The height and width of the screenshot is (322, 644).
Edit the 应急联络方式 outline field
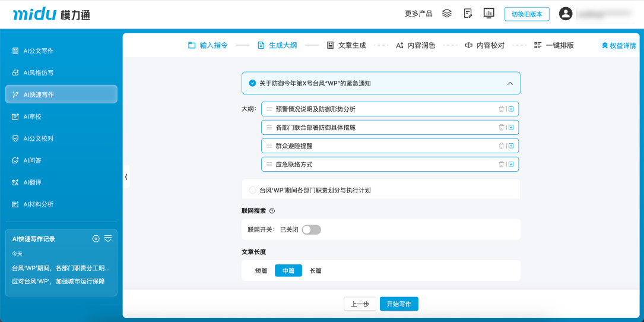[390, 164]
